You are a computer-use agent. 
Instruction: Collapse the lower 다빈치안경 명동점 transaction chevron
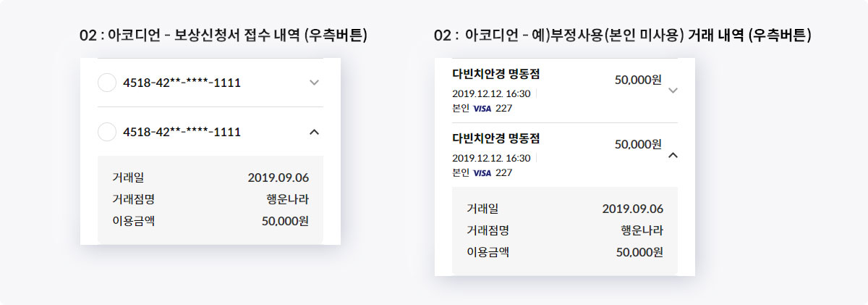click(x=673, y=154)
